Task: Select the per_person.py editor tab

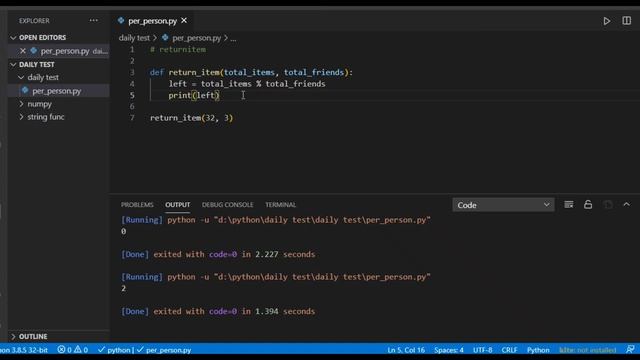Action: tap(152, 21)
